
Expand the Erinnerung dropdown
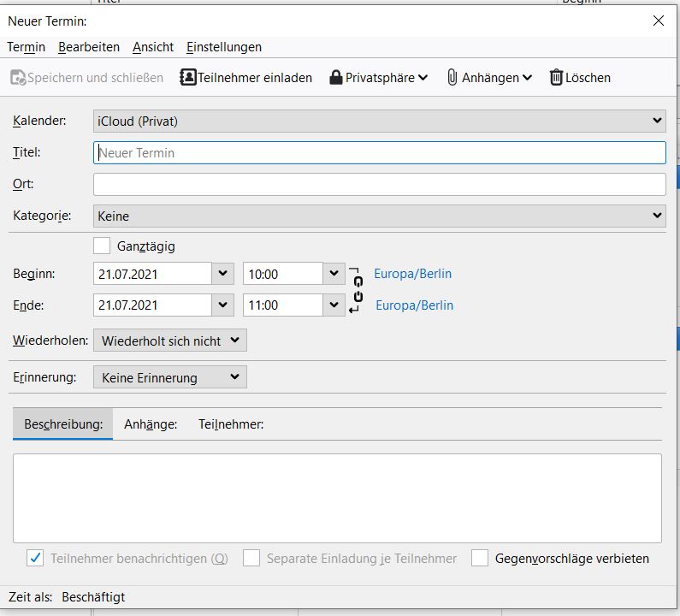pos(169,377)
